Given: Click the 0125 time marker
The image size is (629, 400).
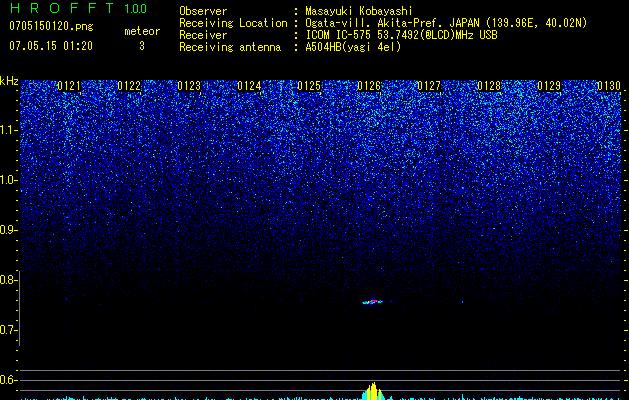Looking at the screenshot, I should (309, 86).
